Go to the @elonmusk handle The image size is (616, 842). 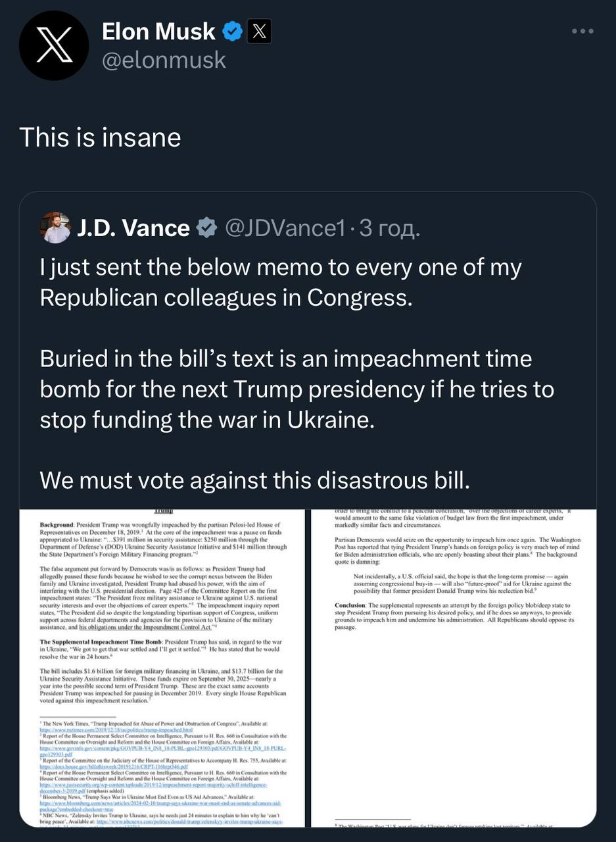click(164, 60)
